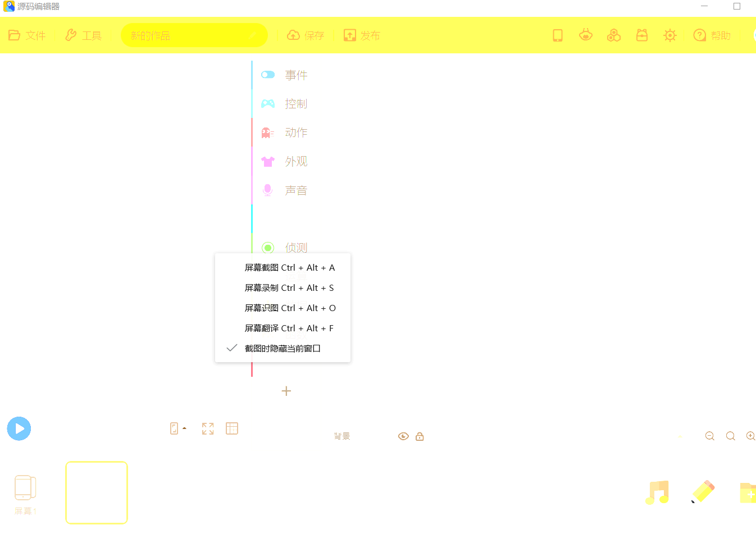Image resolution: width=756 pixels, height=534 pixels.
Task: Click the 保存 cloud save button
Action: tap(306, 35)
